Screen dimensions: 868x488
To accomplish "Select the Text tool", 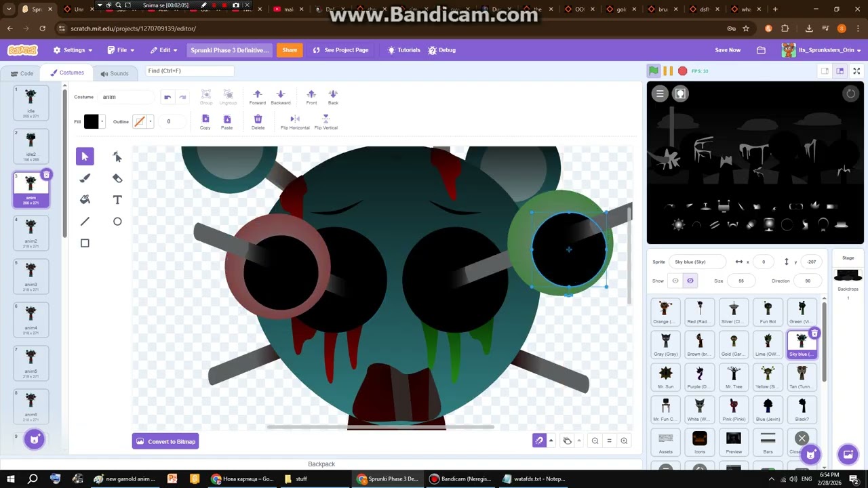I will [117, 200].
